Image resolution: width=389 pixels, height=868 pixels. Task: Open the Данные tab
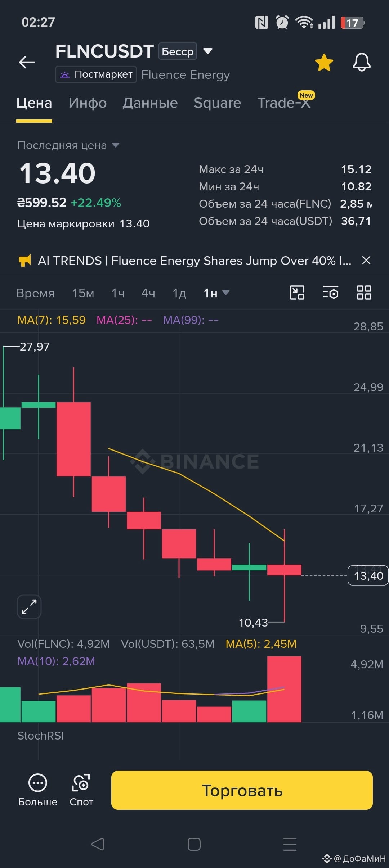coord(150,103)
